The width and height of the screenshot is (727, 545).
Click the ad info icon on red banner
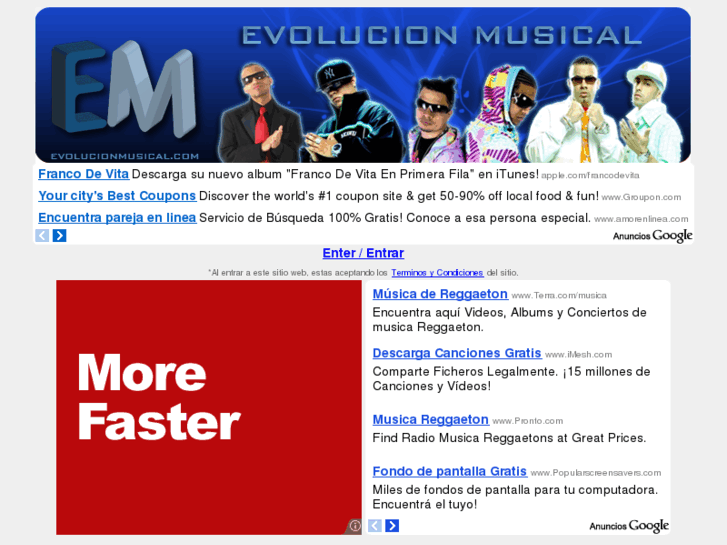(x=355, y=526)
